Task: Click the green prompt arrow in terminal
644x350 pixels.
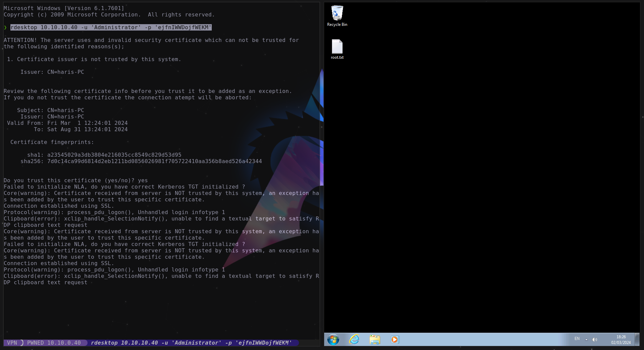Action: (5, 28)
